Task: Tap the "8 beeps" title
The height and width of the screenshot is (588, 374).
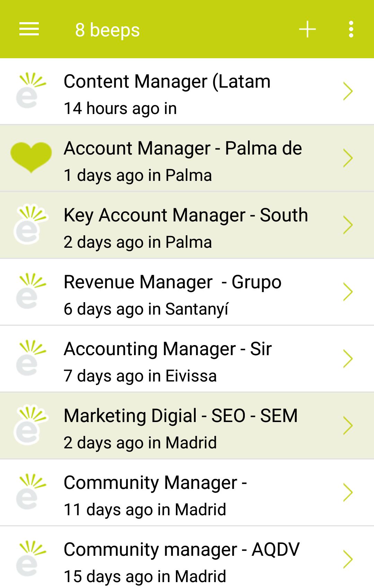Action: click(x=107, y=30)
